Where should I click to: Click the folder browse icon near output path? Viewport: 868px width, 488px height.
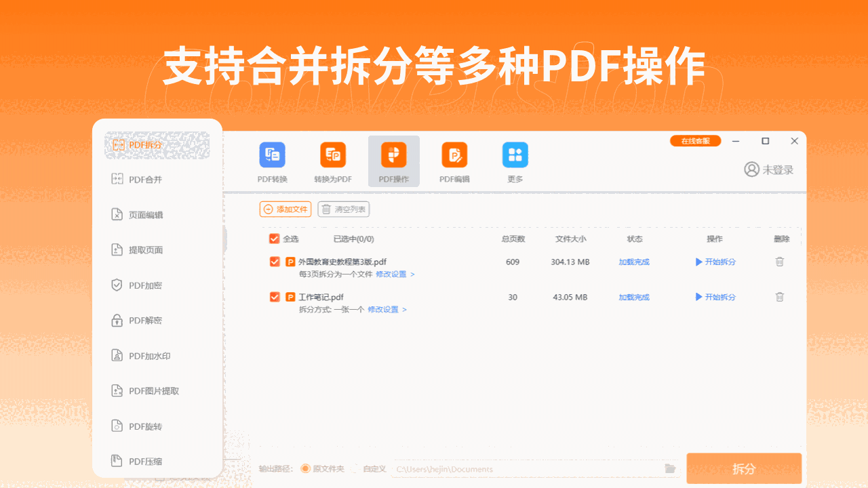(x=670, y=468)
